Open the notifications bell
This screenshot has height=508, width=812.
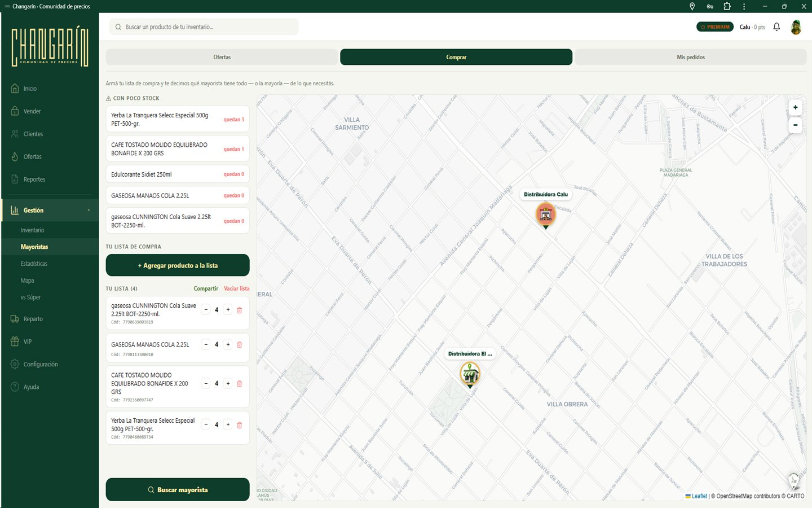(776, 27)
